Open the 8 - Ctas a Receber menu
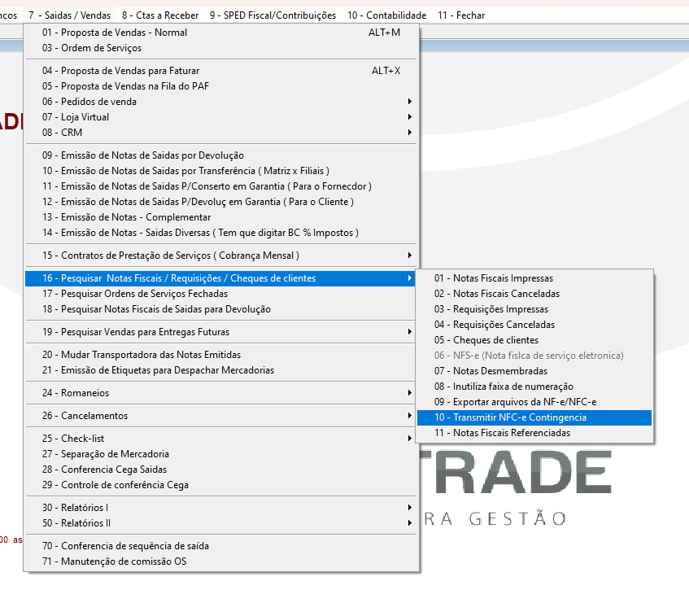689x616 pixels. [160, 15]
